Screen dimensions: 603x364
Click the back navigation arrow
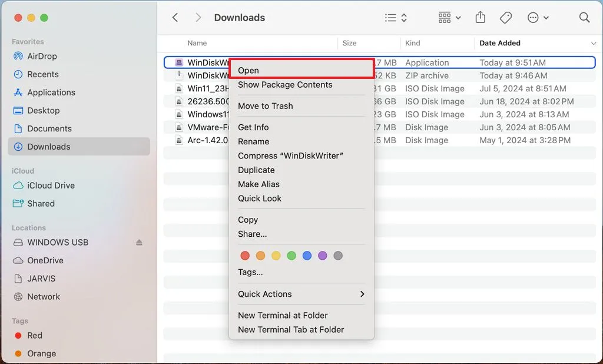[x=175, y=18]
